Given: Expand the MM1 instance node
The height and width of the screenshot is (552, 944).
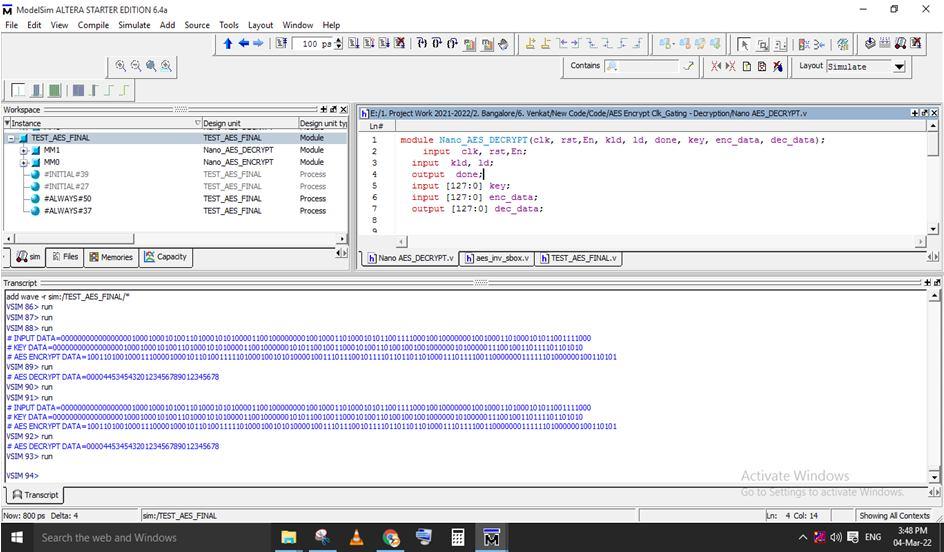Looking at the screenshot, I should pyautogui.click(x=24, y=150).
